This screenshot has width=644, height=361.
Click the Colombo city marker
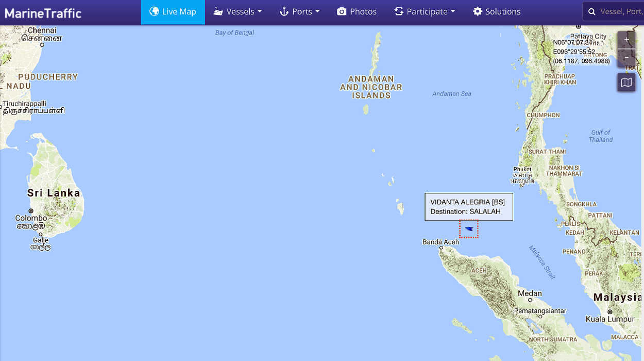pos(31,211)
